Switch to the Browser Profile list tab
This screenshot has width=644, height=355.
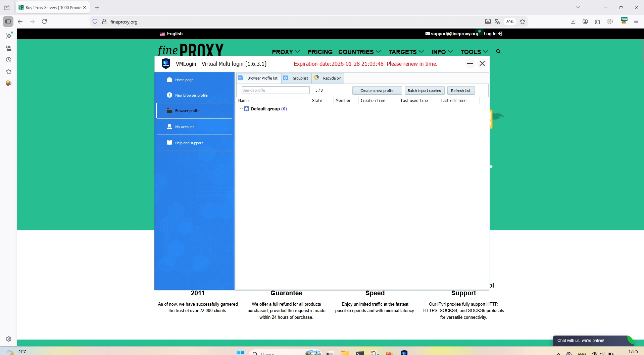click(x=258, y=78)
